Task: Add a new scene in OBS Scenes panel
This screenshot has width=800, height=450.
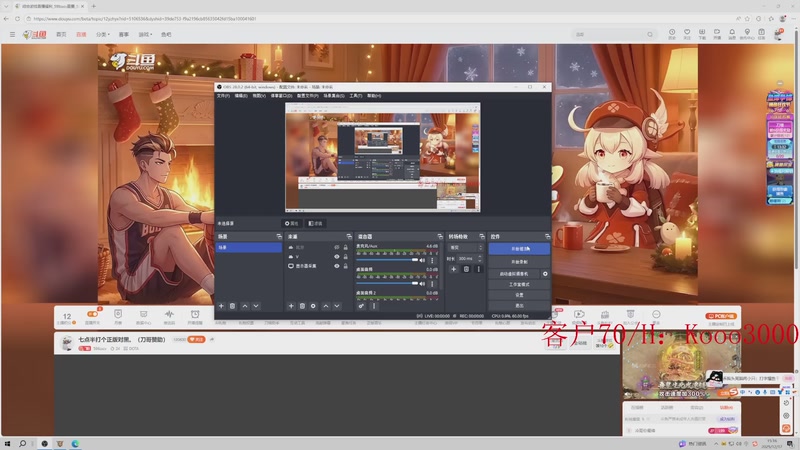Action: (x=221, y=306)
